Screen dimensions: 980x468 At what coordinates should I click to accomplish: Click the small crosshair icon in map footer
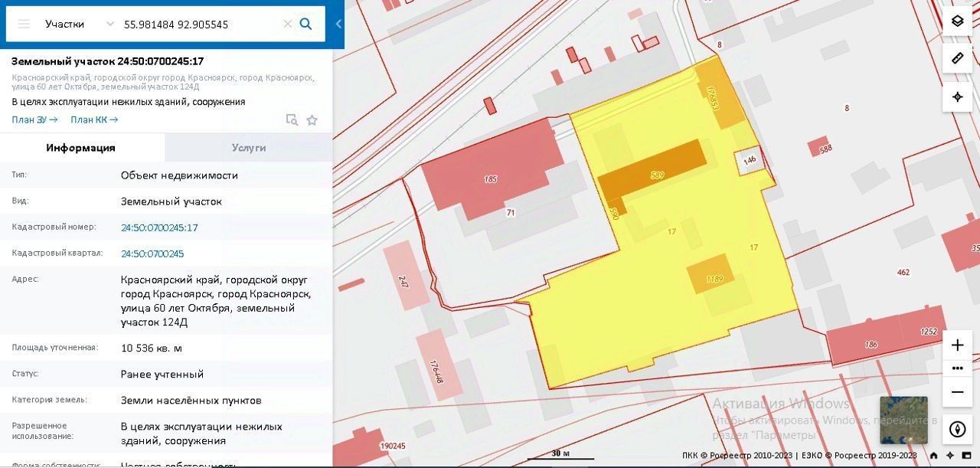[x=950, y=456]
